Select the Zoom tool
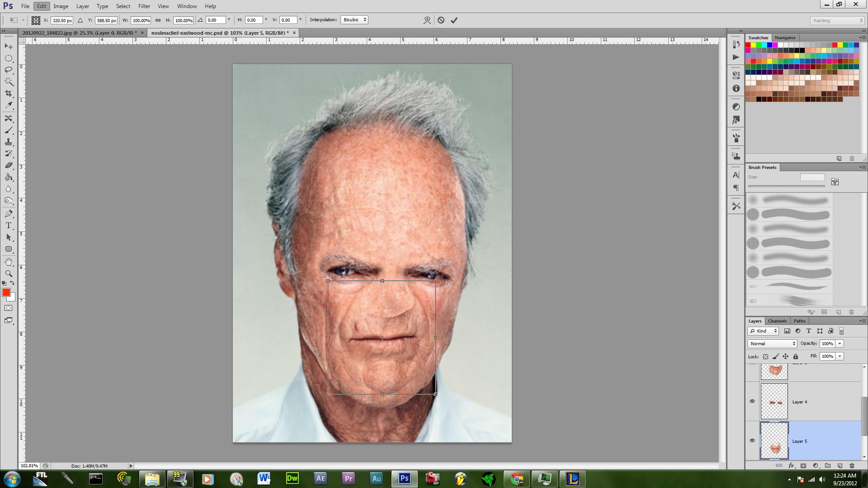Image resolution: width=868 pixels, height=488 pixels. click(x=9, y=274)
